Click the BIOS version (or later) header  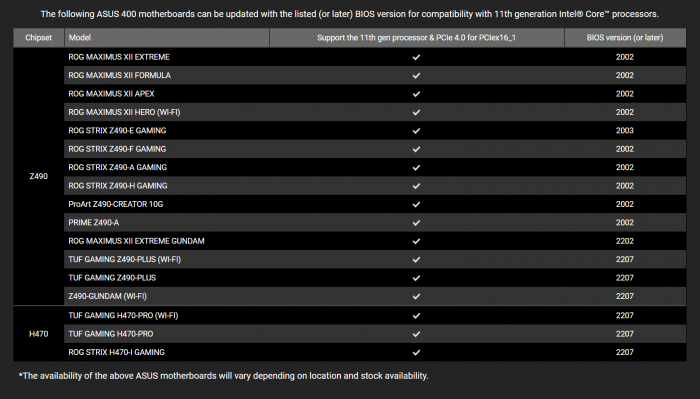click(625, 37)
